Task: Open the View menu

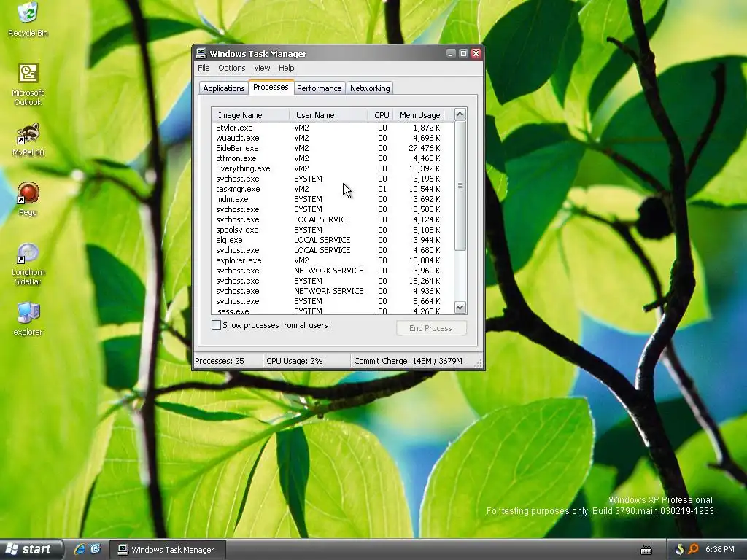Action: tap(262, 68)
